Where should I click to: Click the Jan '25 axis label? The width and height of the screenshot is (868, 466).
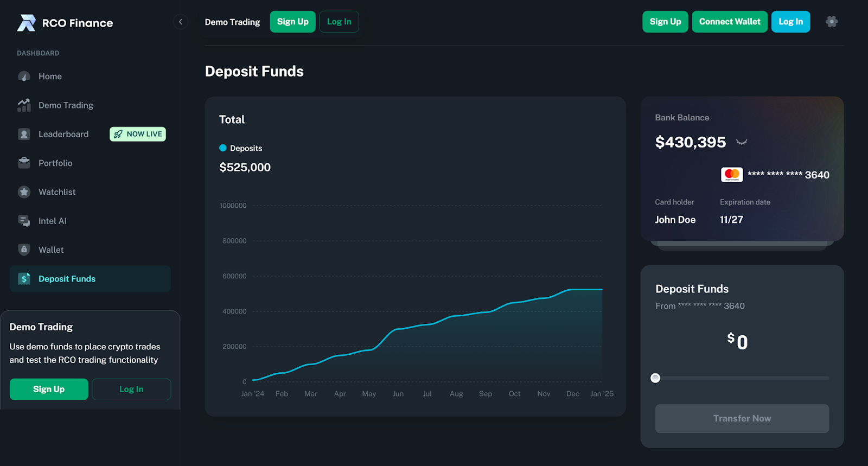[602, 394]
